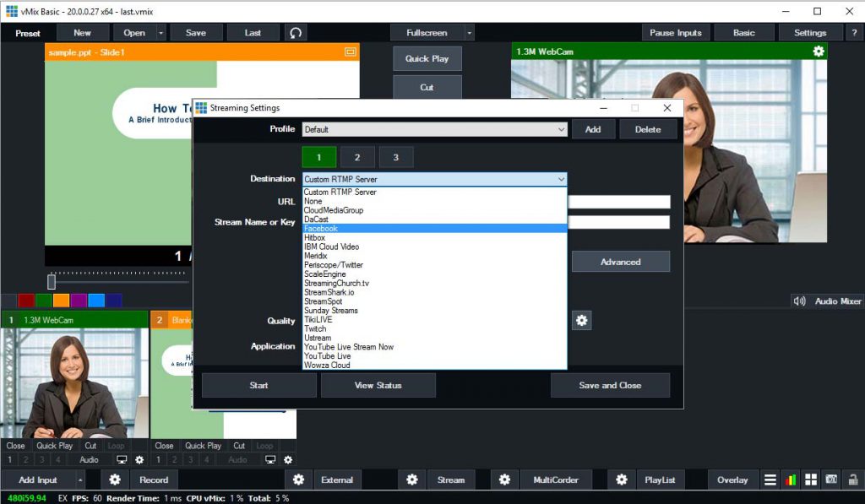Toggle overlay 1 on input 1 1.3M WebCam
Viewport: 865px width, 504px height.
9,459
